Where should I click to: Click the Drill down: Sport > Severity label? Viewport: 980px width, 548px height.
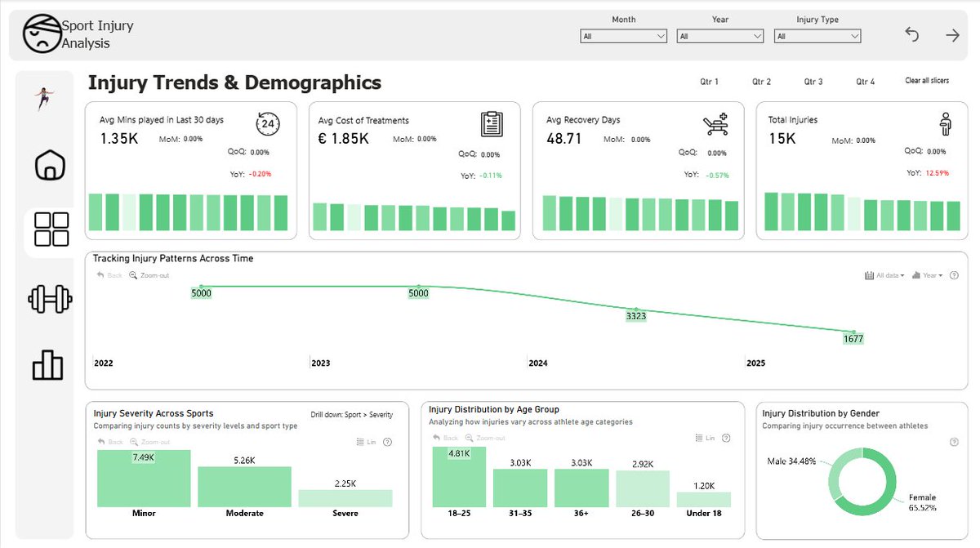tap(352, 415)
